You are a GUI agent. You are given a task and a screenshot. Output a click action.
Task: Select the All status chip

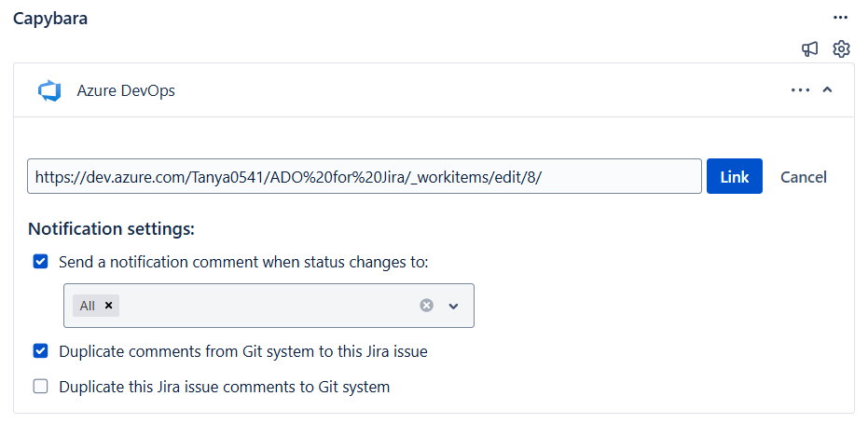click(x=87, y=306)
